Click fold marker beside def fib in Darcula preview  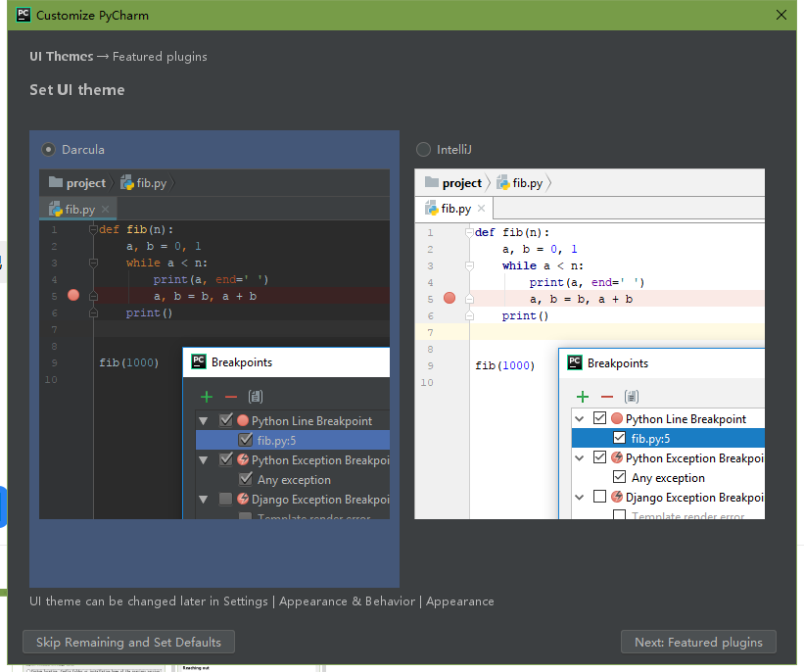[93, 229]
